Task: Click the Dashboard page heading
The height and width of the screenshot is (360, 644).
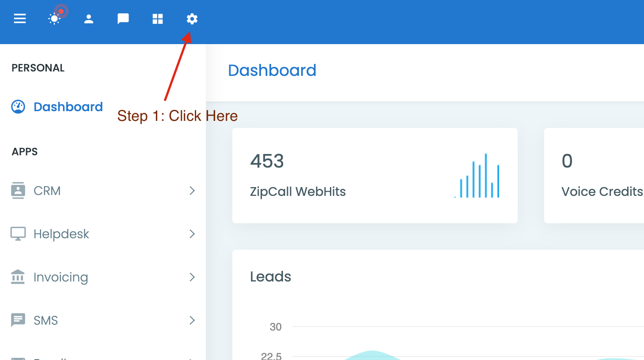Action: (272, 70)
